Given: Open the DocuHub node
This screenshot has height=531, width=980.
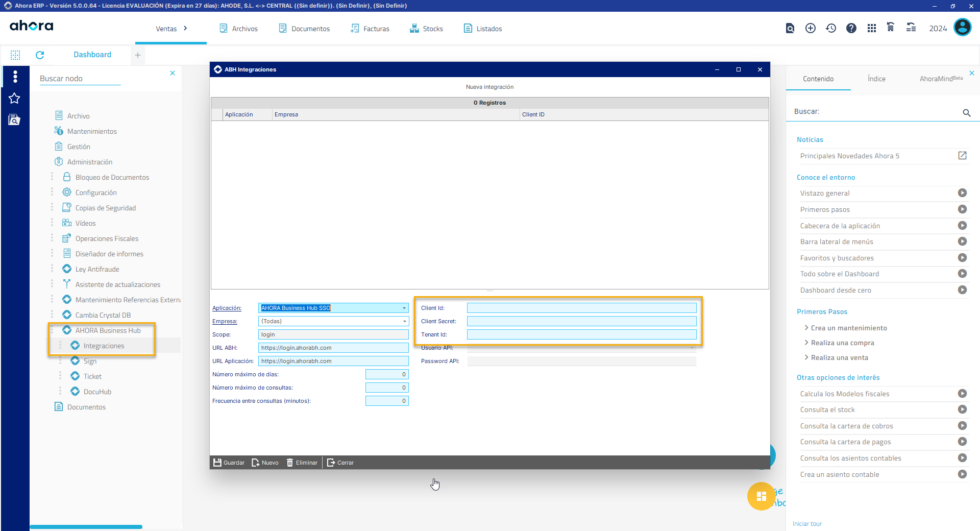Looking at the screenshot, I should [x=97, y=392].
